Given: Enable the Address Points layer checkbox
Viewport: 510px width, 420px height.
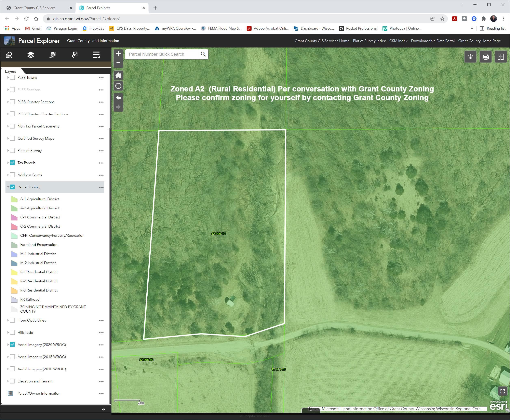Looking at the screenshot, I should [x=13, y=175].
